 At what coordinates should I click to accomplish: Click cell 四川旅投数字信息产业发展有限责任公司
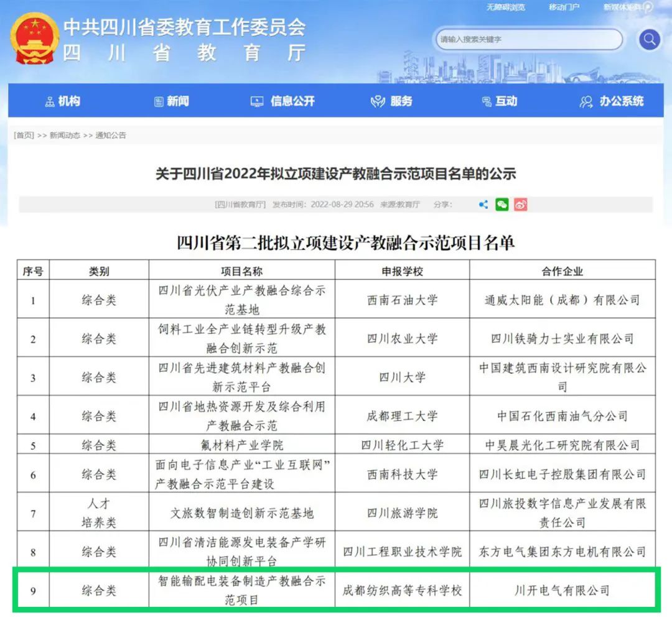[x=562, y=512]
